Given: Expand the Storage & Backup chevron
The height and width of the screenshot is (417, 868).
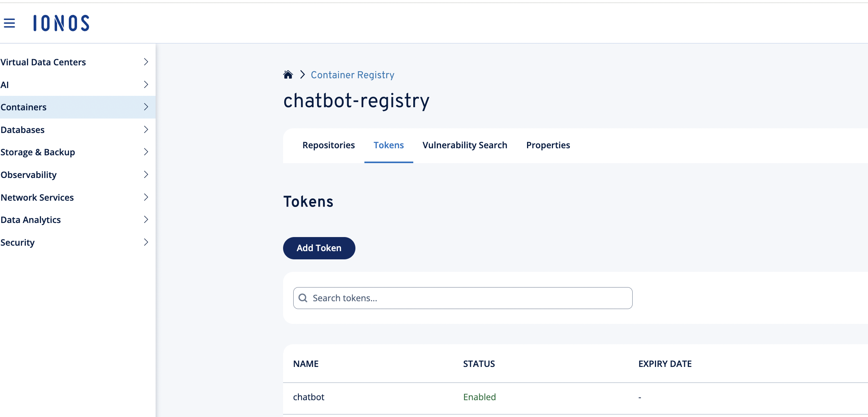Looking at the screenshot, I should [x=146, y=152].
